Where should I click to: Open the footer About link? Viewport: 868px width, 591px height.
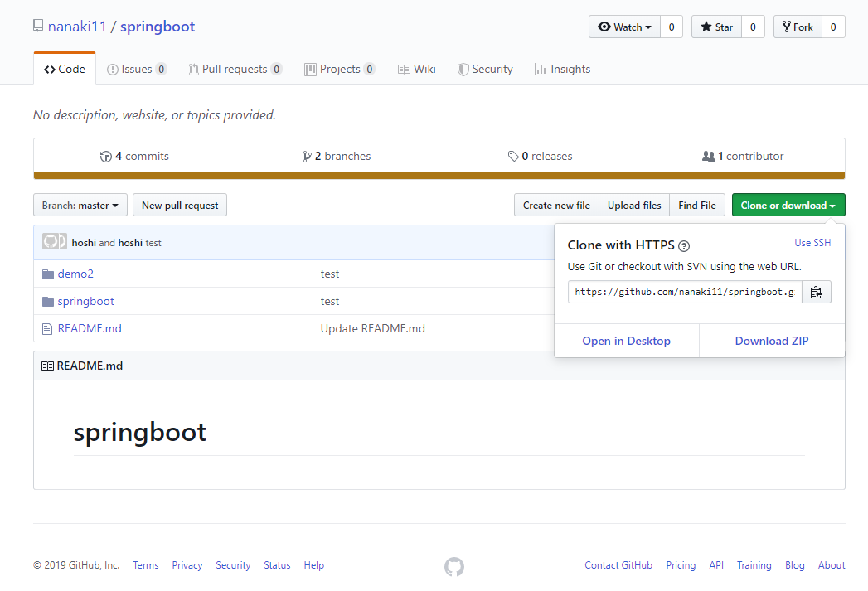click(832, 565)
